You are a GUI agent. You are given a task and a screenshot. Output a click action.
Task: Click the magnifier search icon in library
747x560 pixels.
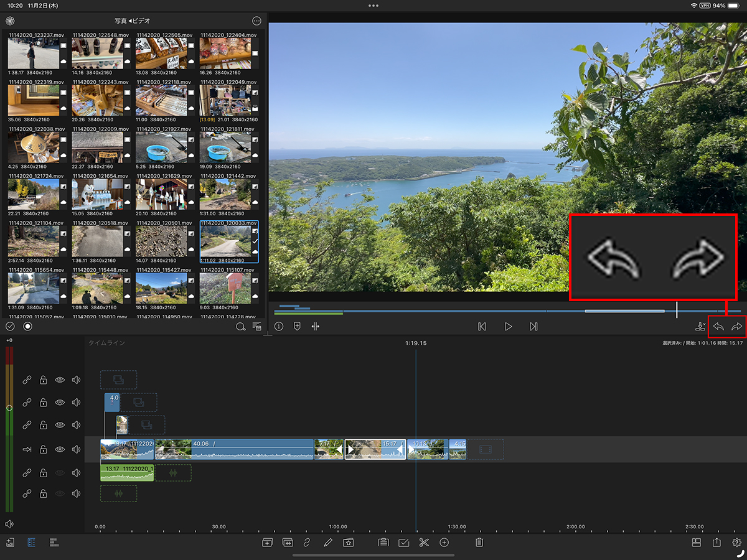[x=240, y=327]
